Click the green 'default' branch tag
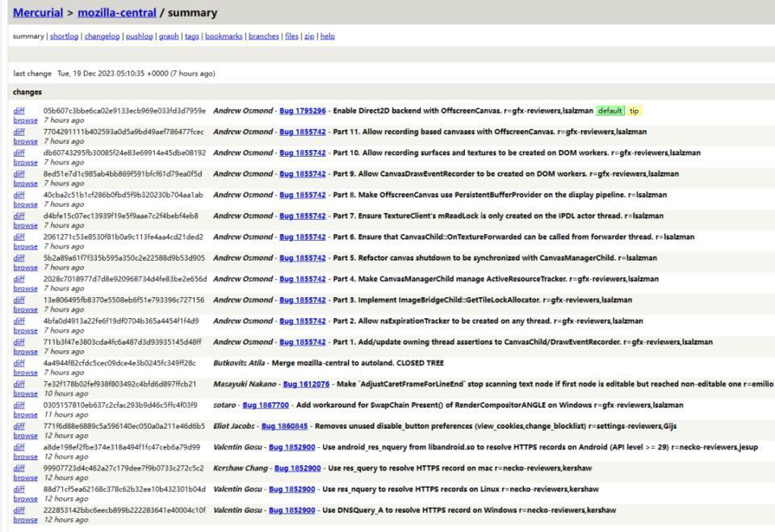The image size is (775, 532). pos(610,111)
